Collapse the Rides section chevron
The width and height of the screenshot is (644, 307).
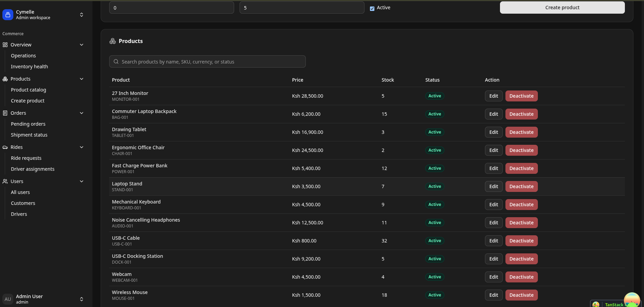coord(82,147)
